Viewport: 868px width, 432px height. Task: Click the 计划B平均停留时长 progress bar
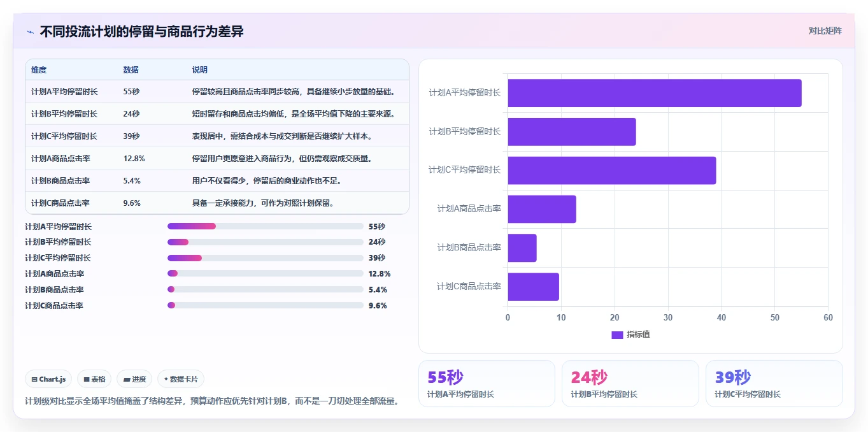pos(266,242)
